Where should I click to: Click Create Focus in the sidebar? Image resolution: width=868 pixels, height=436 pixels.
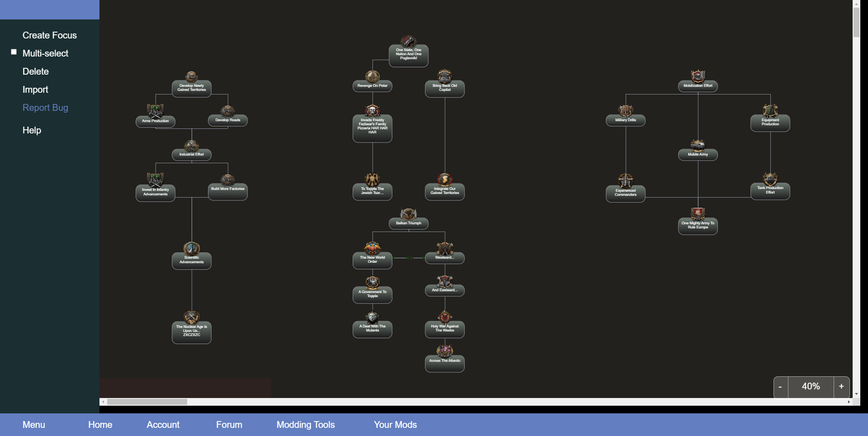(50, 35)
